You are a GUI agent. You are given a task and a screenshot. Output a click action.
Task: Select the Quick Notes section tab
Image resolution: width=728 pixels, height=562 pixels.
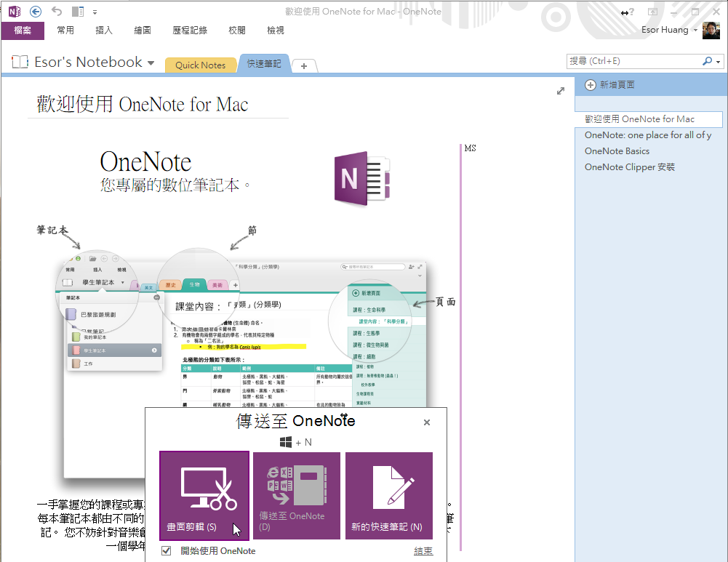click(x=200, y=65)
